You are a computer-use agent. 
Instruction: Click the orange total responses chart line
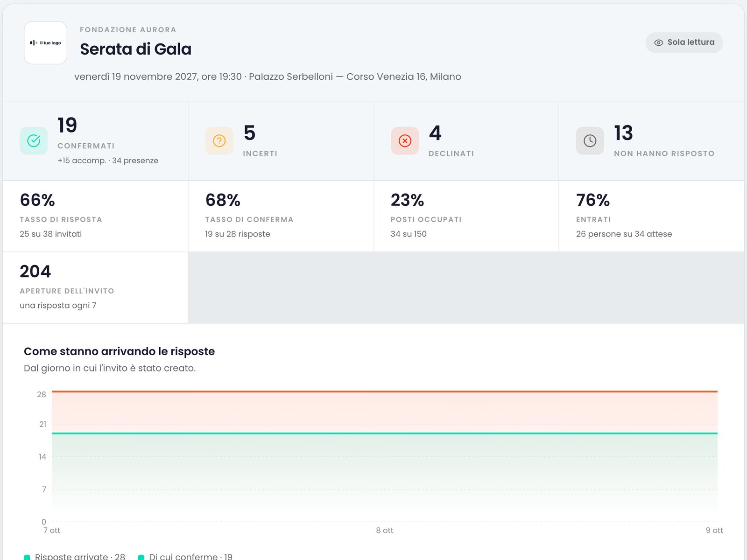[385, 392]
